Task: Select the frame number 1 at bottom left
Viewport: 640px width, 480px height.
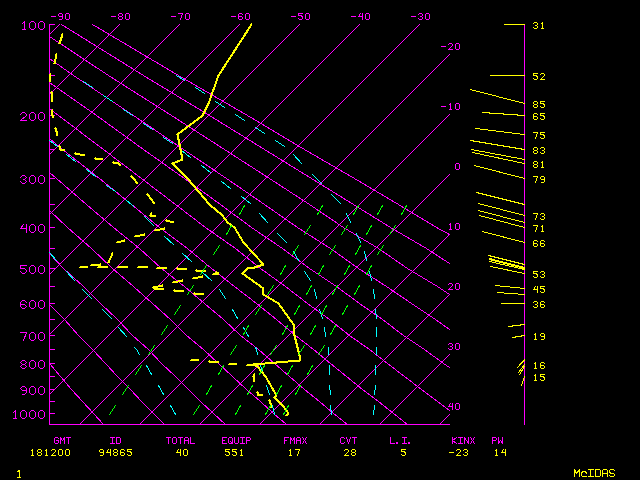Action: click(19, 473)
